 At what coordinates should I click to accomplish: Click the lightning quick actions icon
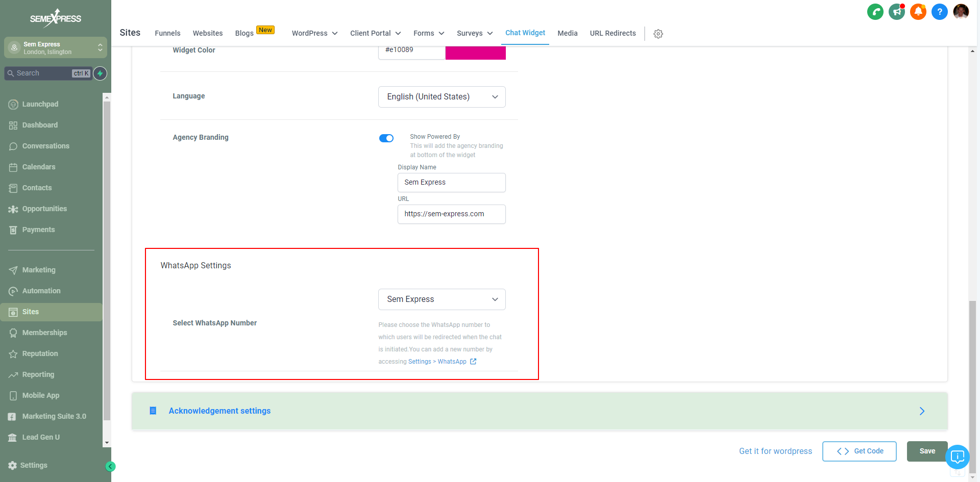(x=100, y=73)
